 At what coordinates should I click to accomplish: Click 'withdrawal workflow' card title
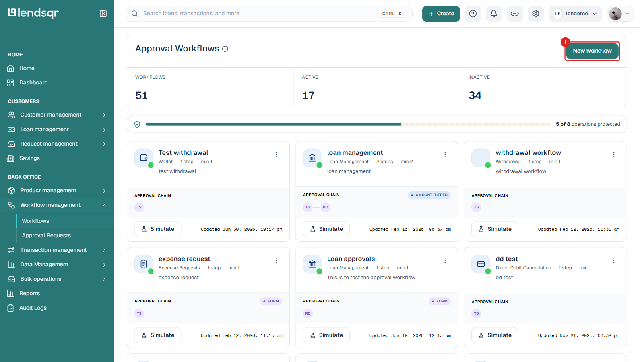tap(528, 153)
